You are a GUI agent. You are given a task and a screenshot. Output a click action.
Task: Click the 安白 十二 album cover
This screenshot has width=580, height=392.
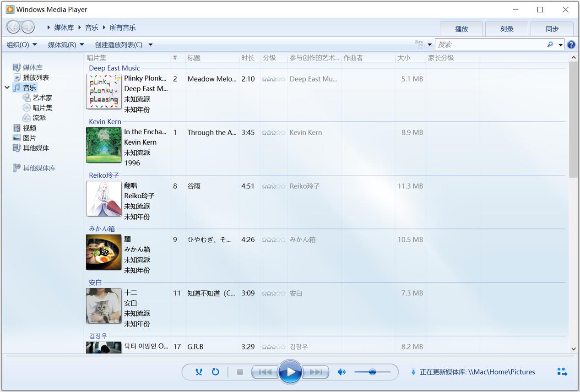tap(104, 306)
